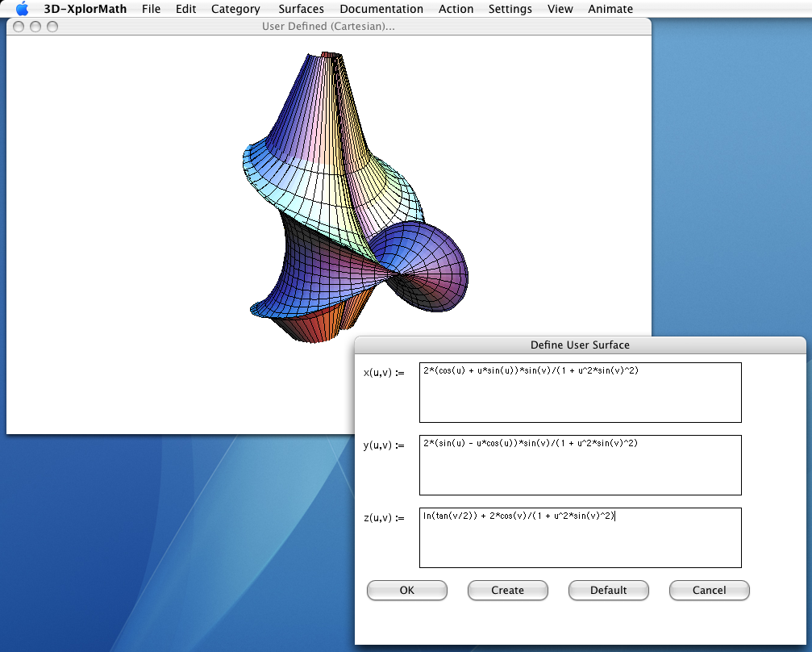Click the Define User Surface dialog title
The width and height of the screenshot is (812, 652).
(580, 345)
